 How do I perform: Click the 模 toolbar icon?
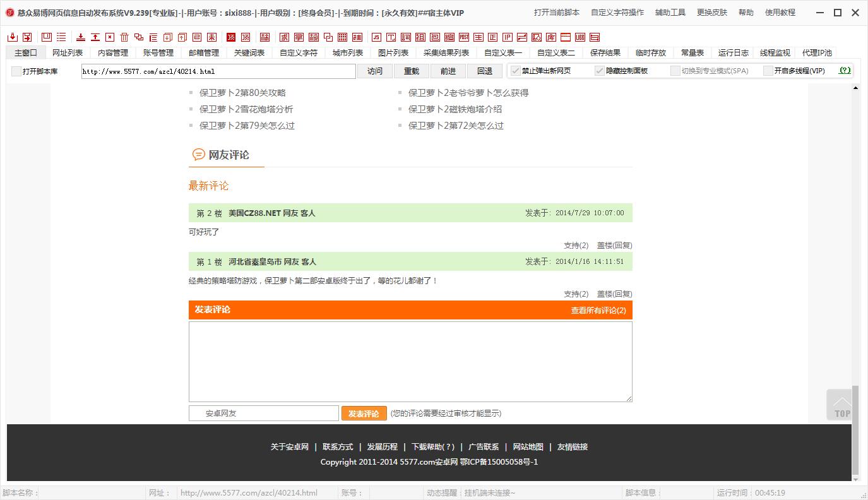[x=314, y=37]
